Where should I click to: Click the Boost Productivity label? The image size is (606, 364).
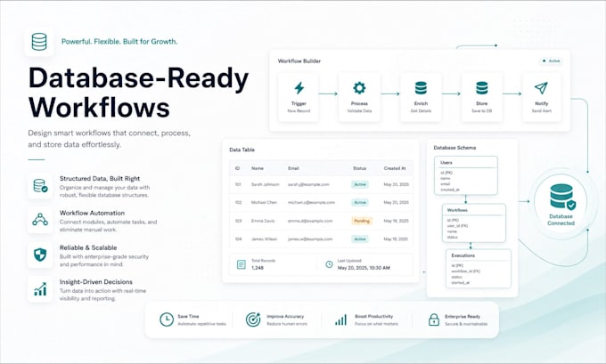click(373, 316)
